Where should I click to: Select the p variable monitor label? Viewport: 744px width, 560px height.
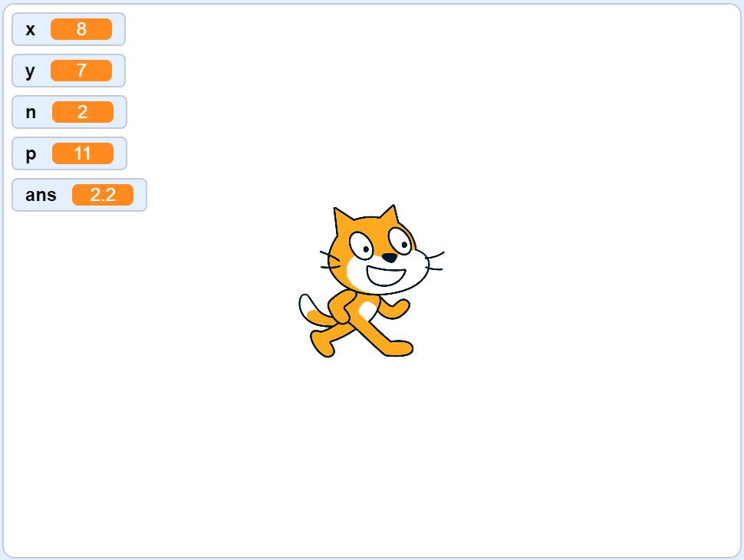(x=31, y=154)
